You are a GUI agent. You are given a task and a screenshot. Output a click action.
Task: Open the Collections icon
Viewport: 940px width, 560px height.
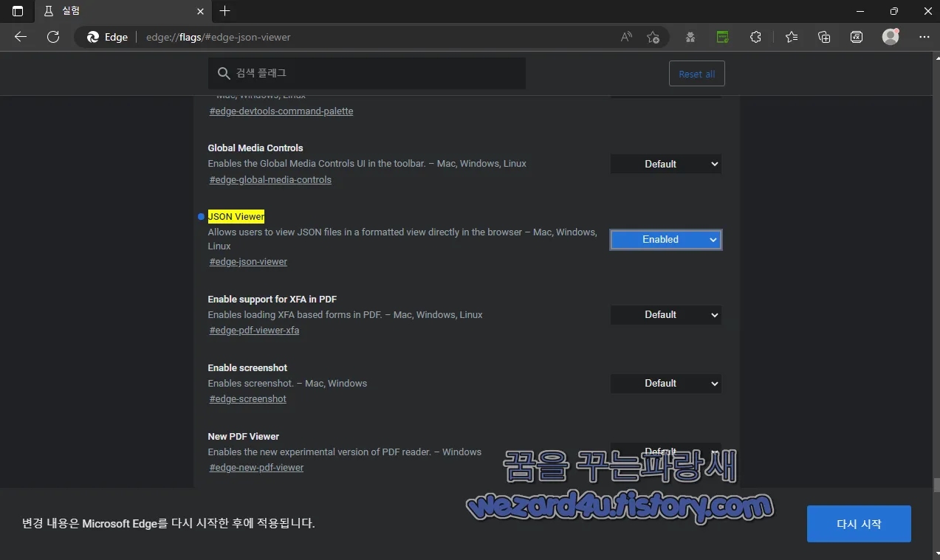click(x=825, y=37)
